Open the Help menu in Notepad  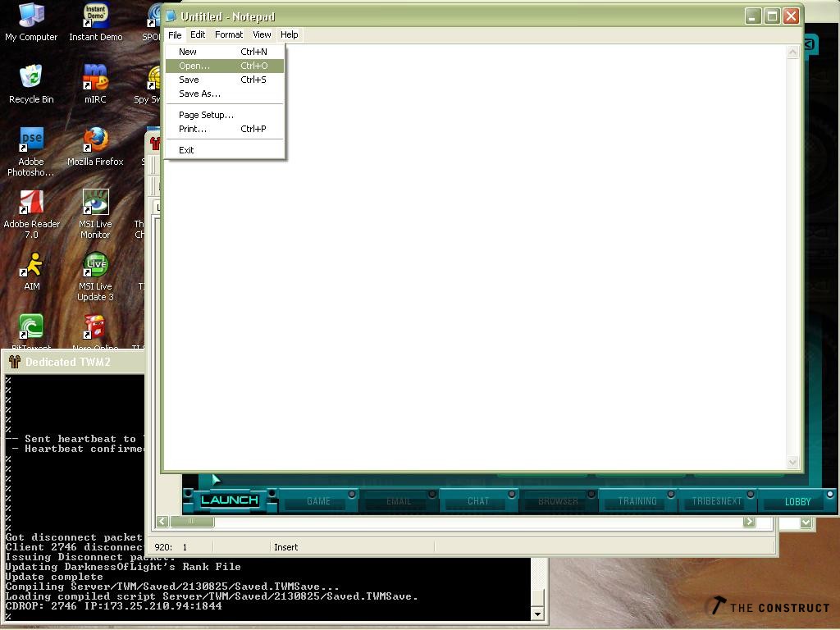pyautogui.click(x=290, y=34)
